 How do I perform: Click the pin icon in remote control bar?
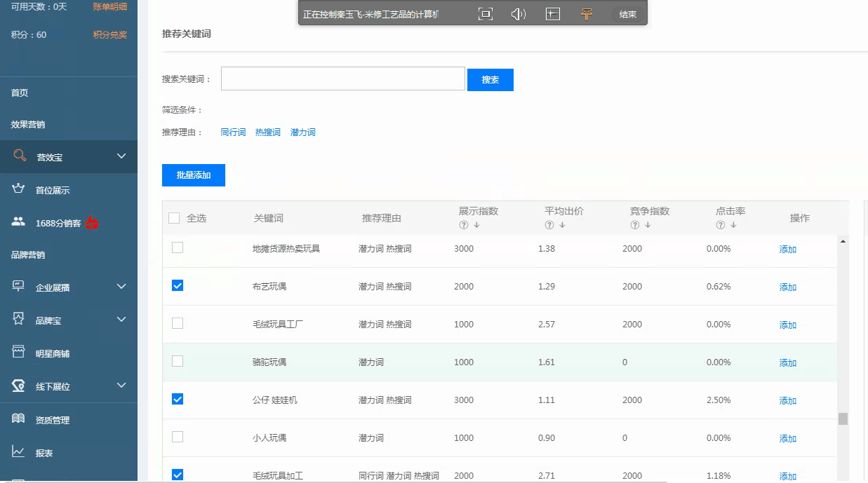click(x=587, y=14)
